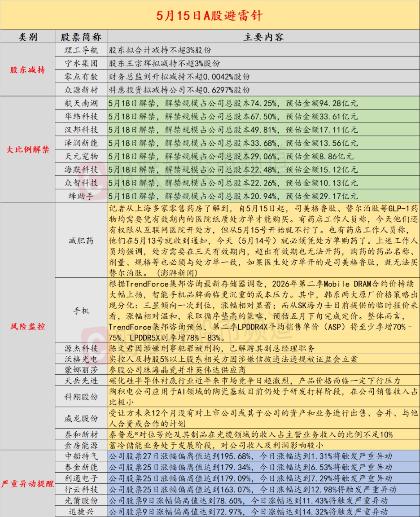Click the 陶瓷基板研发打样 content cell
Image resolution: width=420 pixels, height=517 pixels.
click(x=263, y=397)
